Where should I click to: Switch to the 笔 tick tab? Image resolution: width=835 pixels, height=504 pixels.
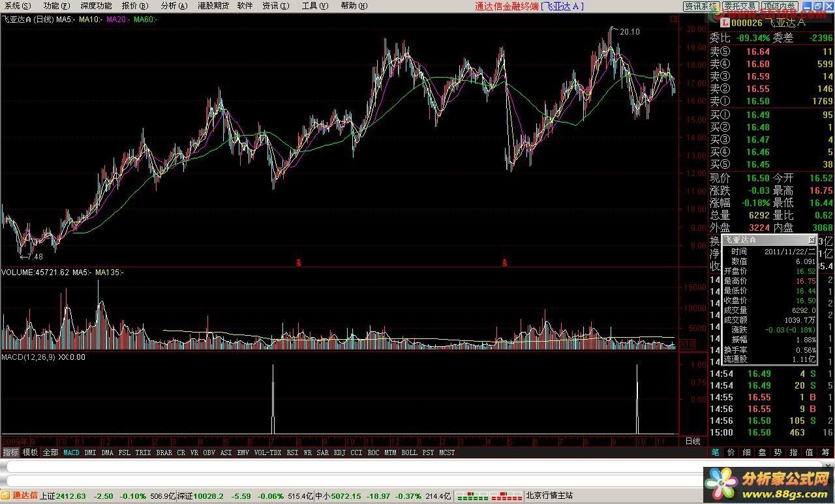click(x=716, y=452)
